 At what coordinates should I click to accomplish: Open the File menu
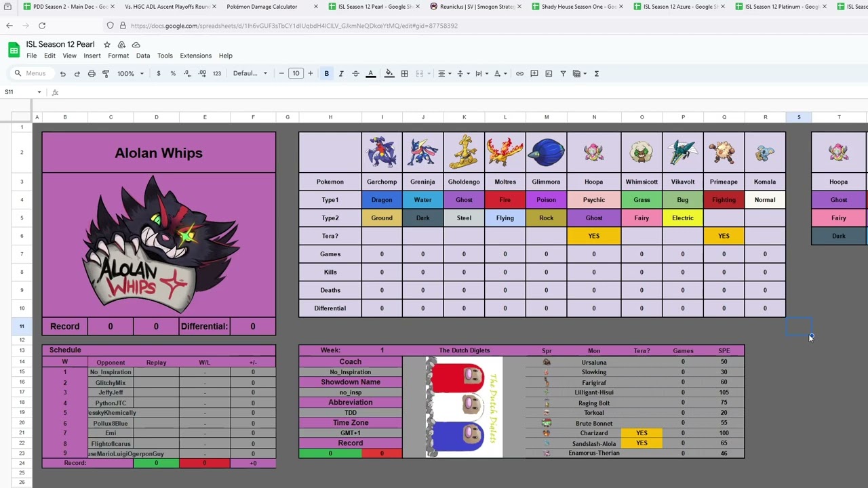click(x=31, y=56)
